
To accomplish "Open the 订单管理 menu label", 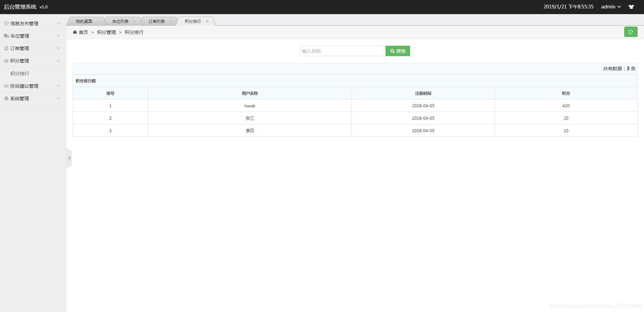I will (19, 48).
